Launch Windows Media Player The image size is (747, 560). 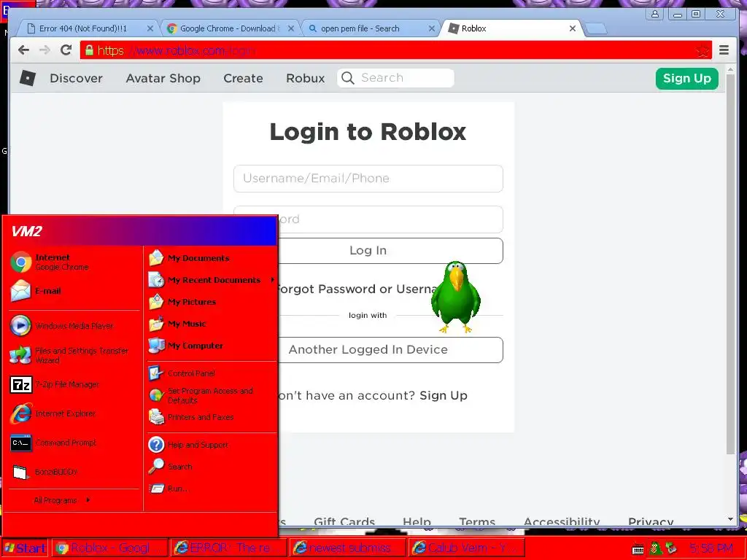click(x=62, y=326)
